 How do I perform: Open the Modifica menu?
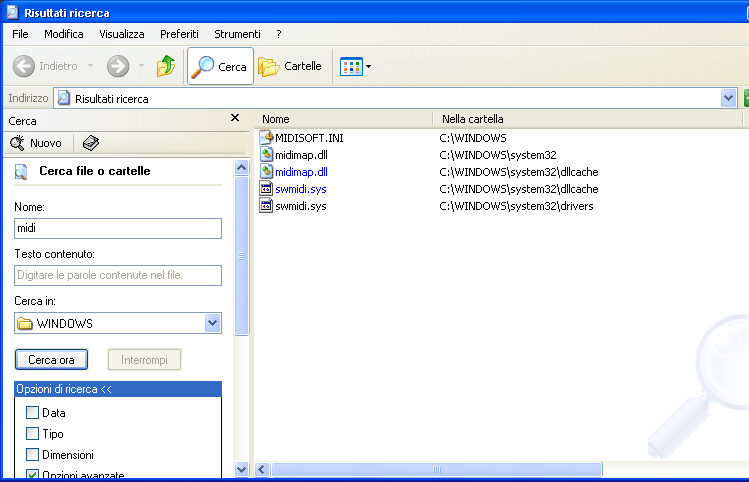[x=64, y=34]
